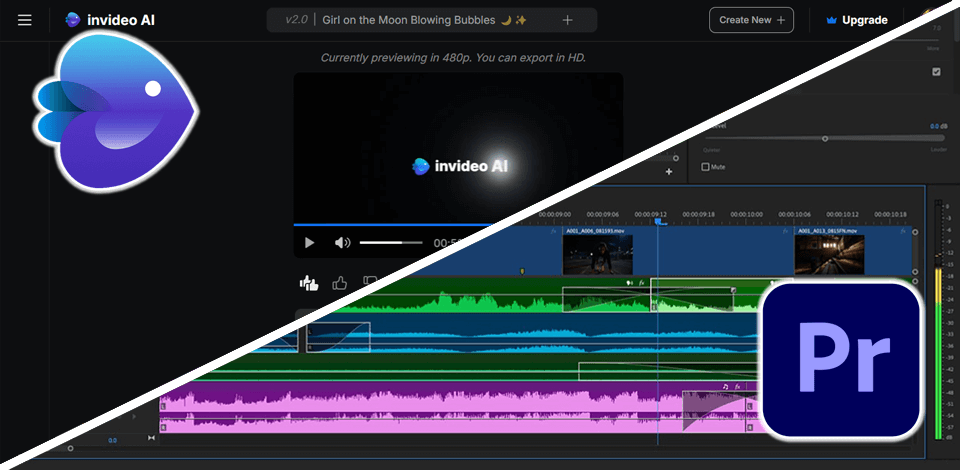Click the thumbs-up like icon

click(340, 283)
